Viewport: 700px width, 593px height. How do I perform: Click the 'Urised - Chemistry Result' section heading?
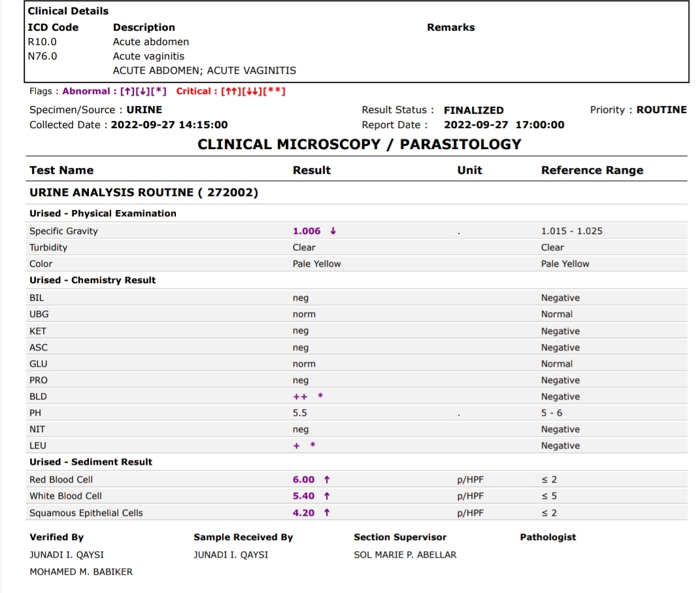92,280
